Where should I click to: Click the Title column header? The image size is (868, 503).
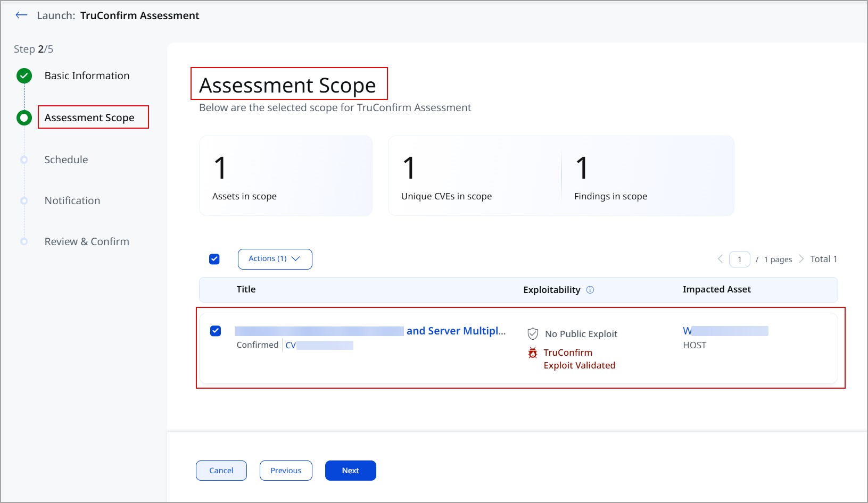246,289
